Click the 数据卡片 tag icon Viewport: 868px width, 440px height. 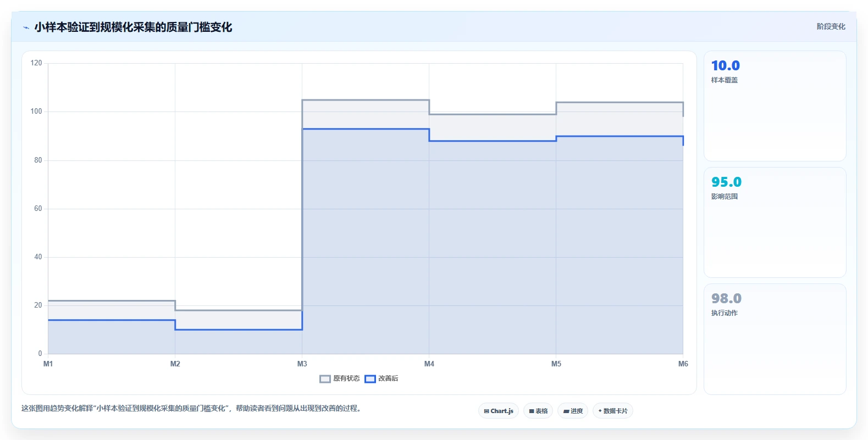point(600,411)
